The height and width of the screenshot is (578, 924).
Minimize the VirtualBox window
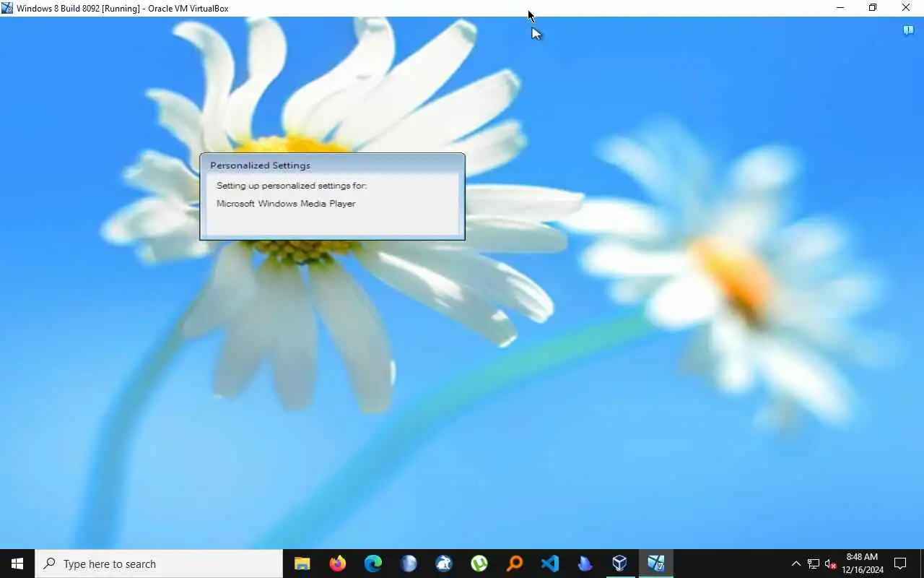840,8
